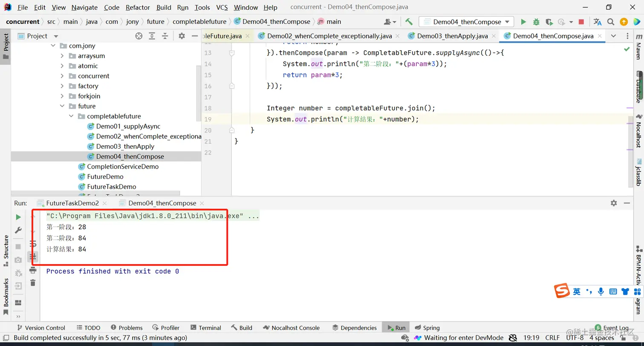Click the Project tree horizontal scrollbar

pyautogui.click(x=96, y=193)
